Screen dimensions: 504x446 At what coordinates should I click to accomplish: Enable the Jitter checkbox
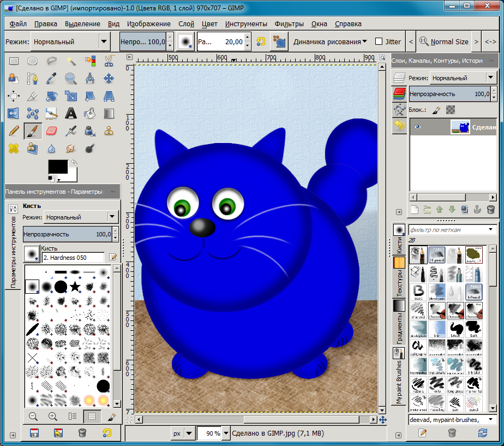pyautogui.click(x=379, y=41)
